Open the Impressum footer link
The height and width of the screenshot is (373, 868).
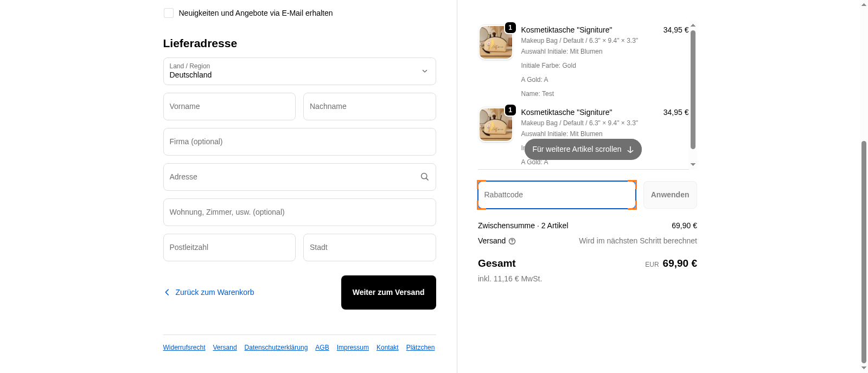coord(353,348)
